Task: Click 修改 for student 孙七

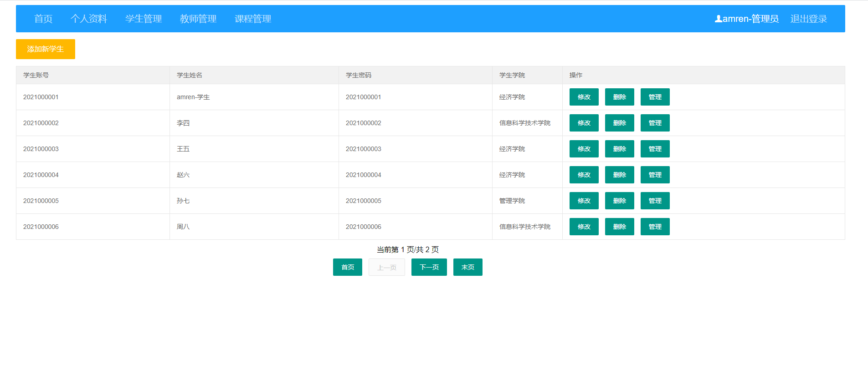Action: pos(584,201)
